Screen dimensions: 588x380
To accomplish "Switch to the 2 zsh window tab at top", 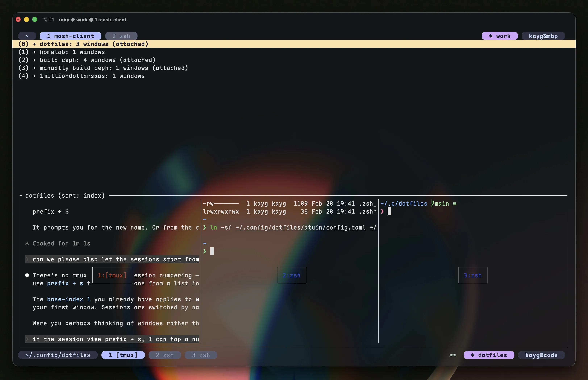I will tap(121, 36).
